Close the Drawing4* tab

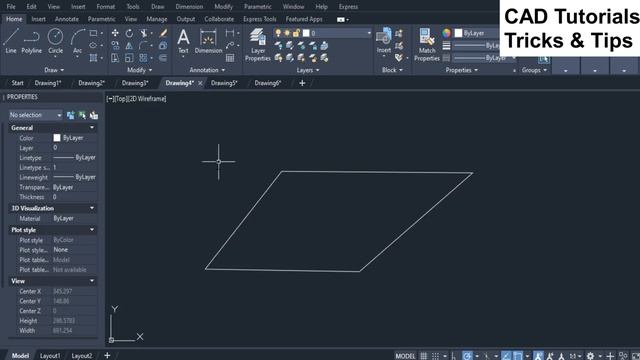point(200,83)
